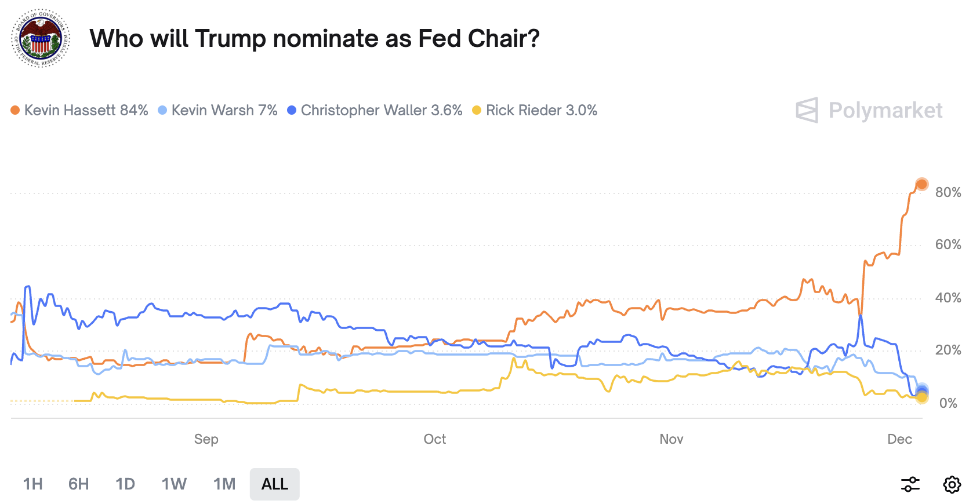
Task: Choose the 1M time range
Action: click(224, 484)
